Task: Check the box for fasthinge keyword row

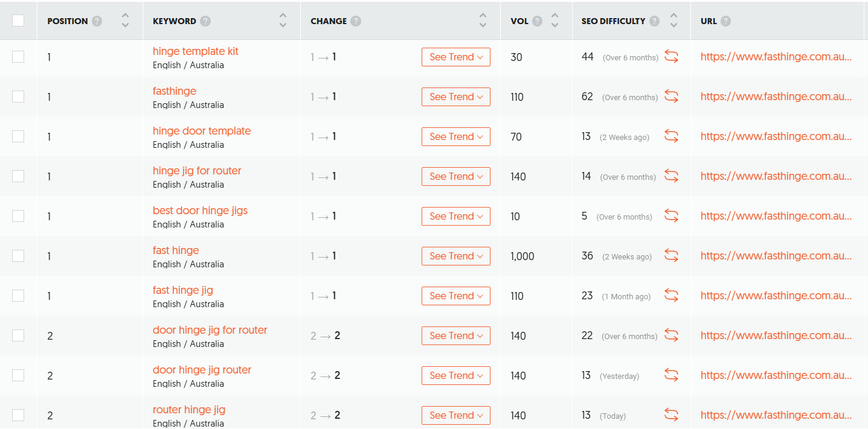Action: point(18,97)
